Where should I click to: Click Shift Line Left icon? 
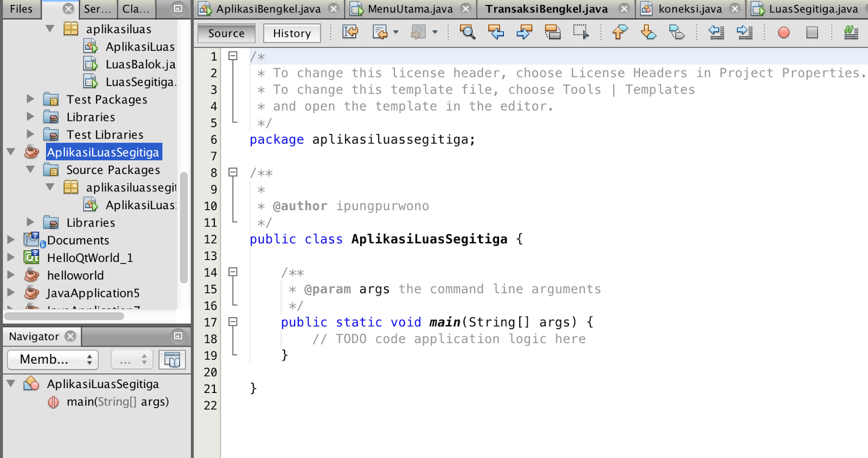tap(716, 33)
